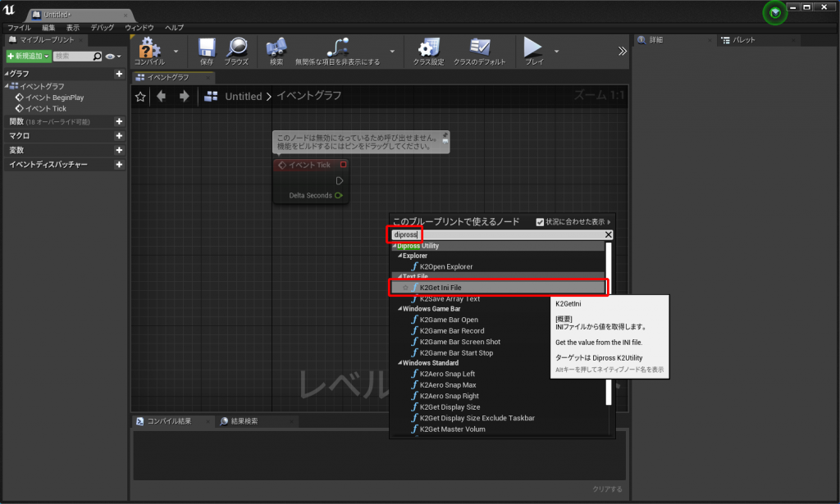Click the Hide Unrelated nodes icon
840x504 pixels.
(337, 47)
